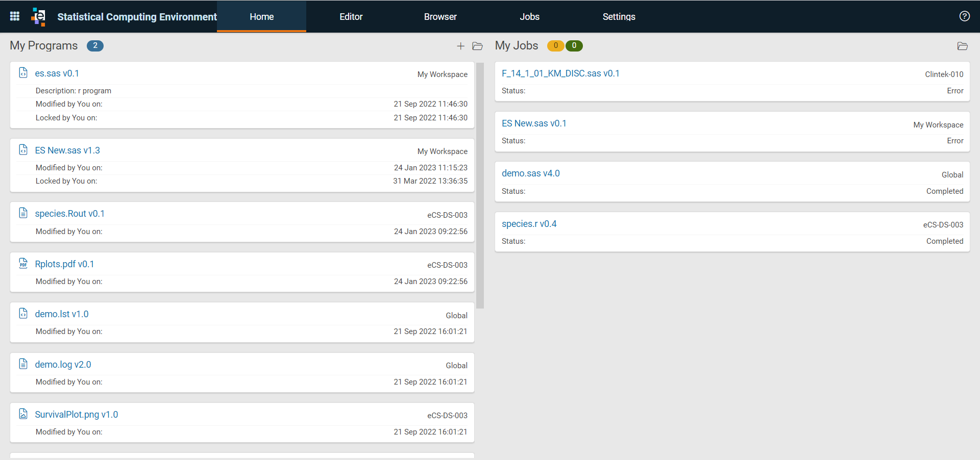Open the My Programs folder icon

click(478, 46)
